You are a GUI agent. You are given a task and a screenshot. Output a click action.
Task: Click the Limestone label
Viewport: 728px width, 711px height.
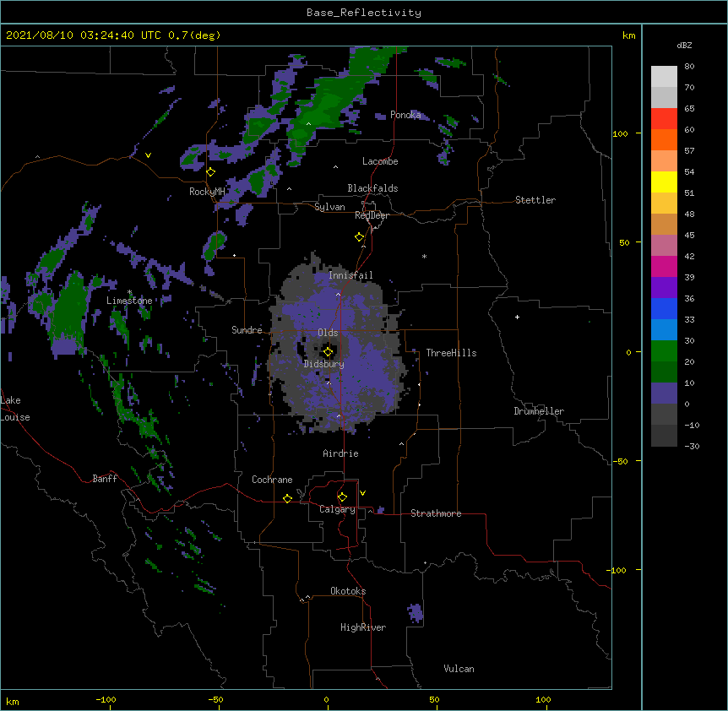click(129, 301)
